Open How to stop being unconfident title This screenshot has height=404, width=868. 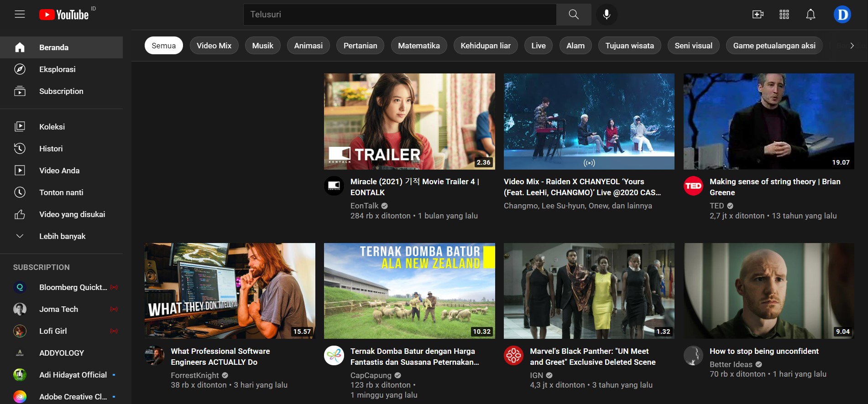tap(764, 351)
